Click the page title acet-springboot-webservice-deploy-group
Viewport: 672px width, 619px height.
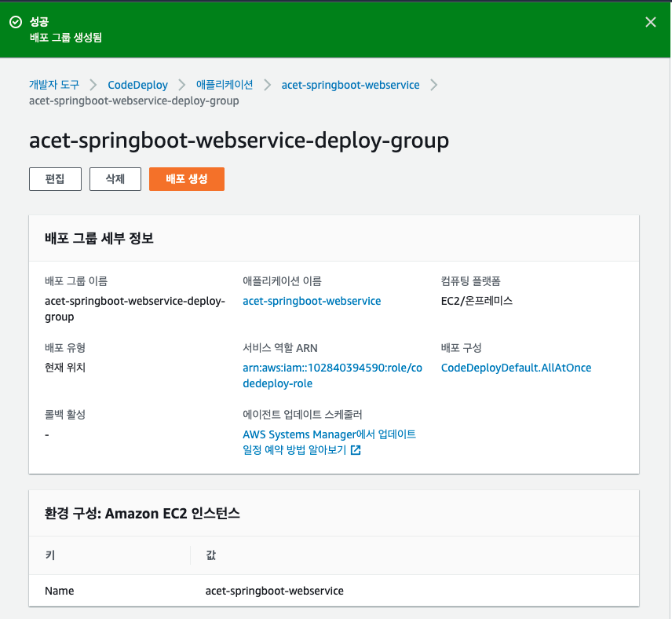coord(239,141)
